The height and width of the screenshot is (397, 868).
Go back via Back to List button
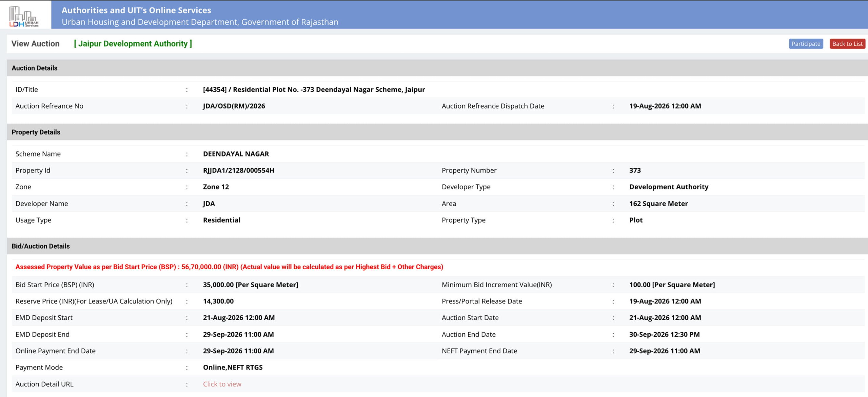coord(847,44)
